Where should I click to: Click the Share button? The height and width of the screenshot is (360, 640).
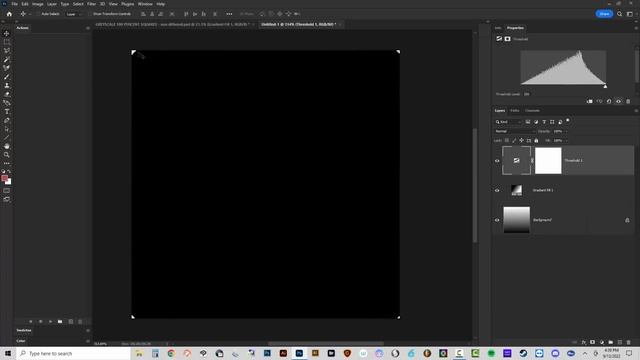604,14
